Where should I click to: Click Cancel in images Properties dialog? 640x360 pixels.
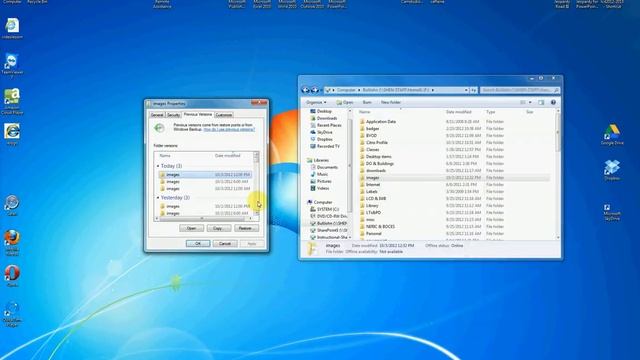[225, 244]
